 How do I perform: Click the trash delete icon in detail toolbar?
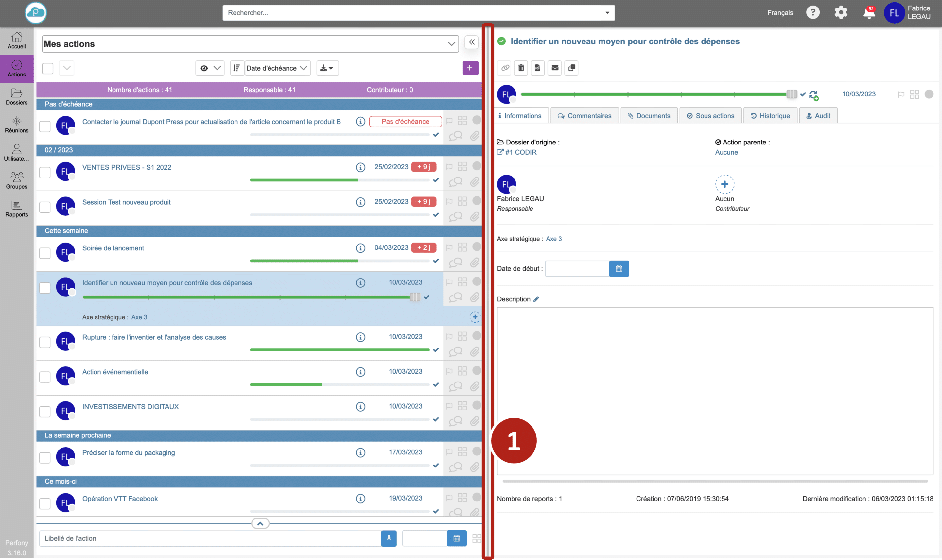(521, 68)
